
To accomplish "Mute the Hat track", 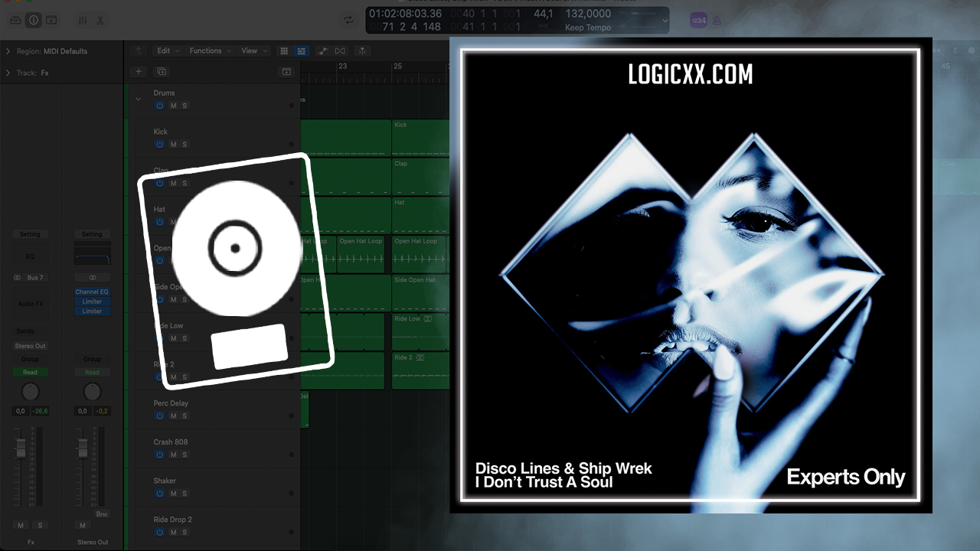I will (x=173, y=222).
